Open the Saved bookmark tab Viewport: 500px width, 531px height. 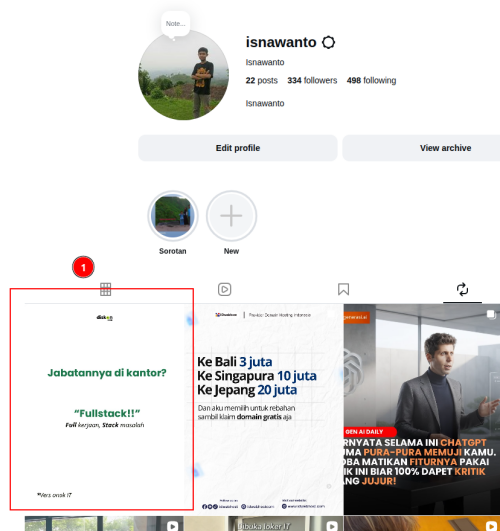(343, 290)
